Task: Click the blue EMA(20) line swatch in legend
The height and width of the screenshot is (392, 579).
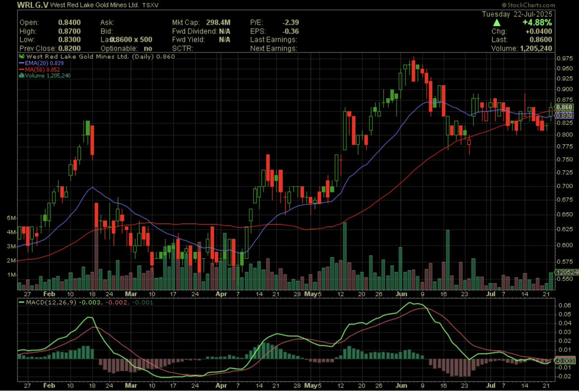Action: click(21, 63)
